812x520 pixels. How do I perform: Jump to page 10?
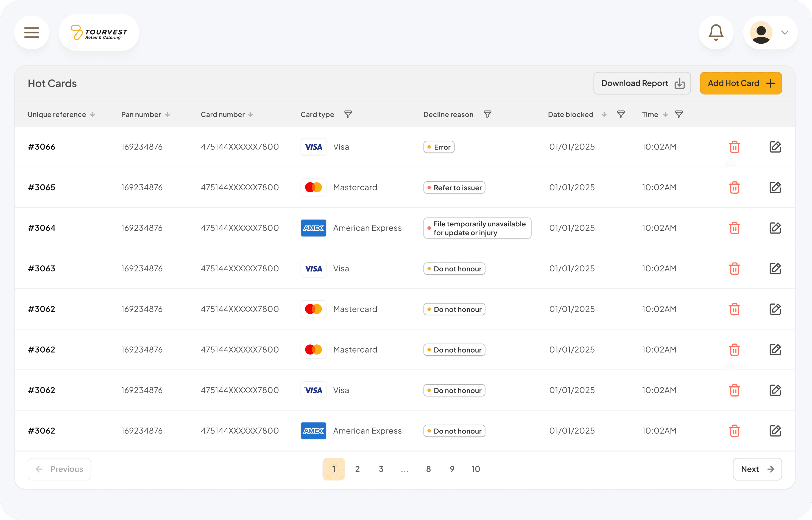click(475, 469)
